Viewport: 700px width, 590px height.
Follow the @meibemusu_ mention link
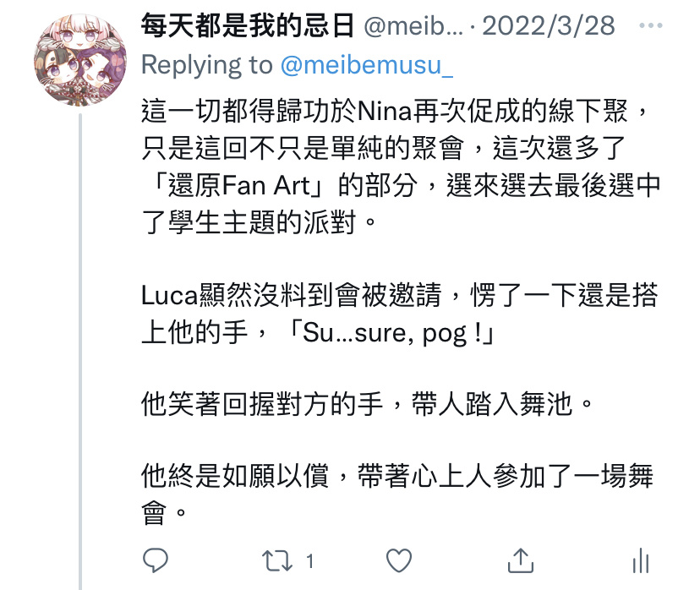click(367, 65)
